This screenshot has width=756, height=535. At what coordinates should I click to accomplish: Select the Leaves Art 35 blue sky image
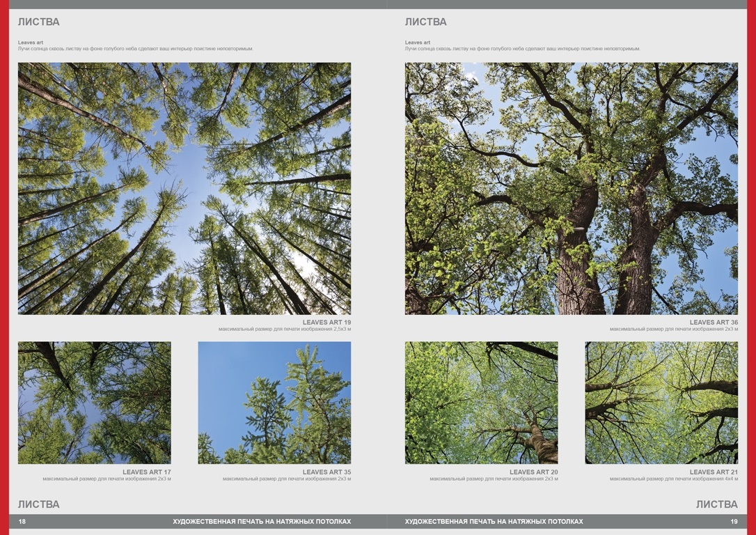(274, 403)
